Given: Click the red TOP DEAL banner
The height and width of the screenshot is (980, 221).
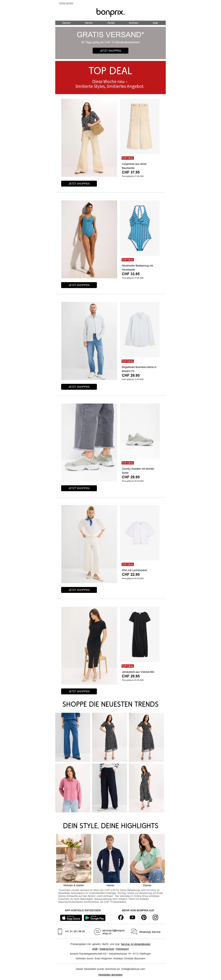Looking at the screenshot, I should [110, 78].
